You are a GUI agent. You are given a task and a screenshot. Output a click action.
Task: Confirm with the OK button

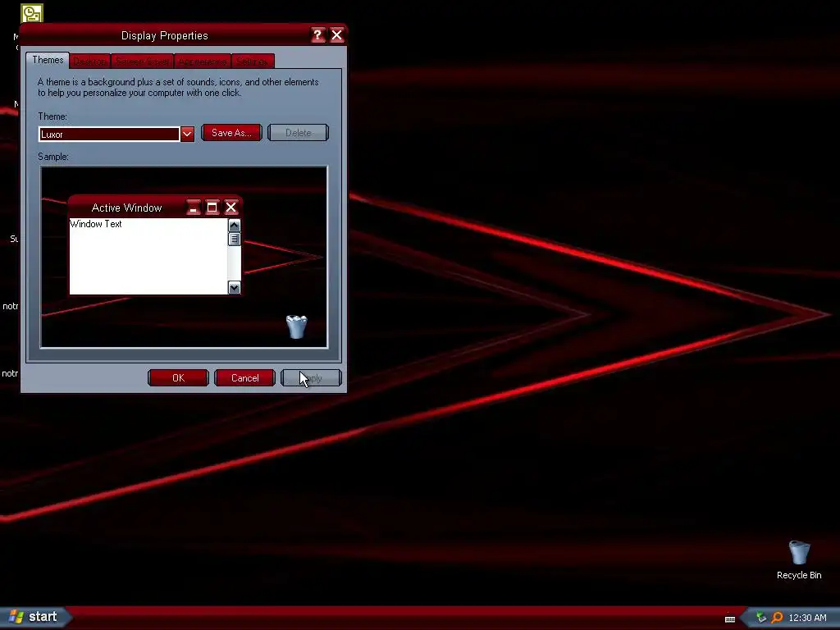pos(178,378)
